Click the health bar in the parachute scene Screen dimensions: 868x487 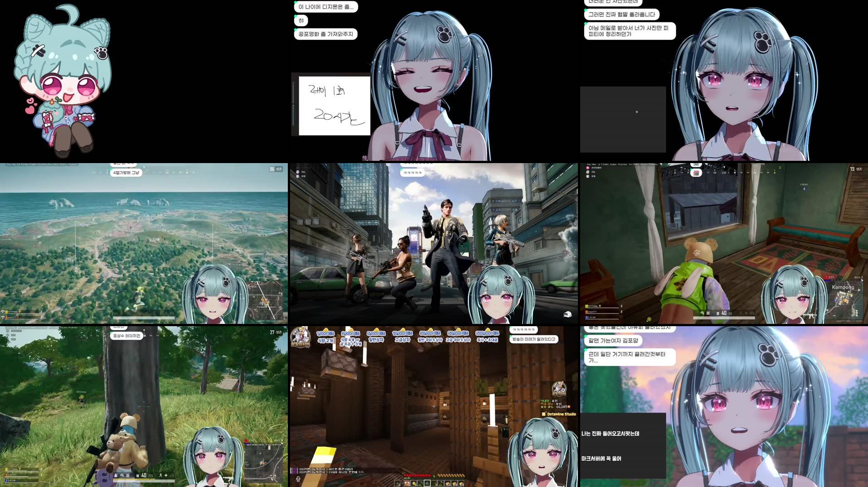[x=144, y=318]
